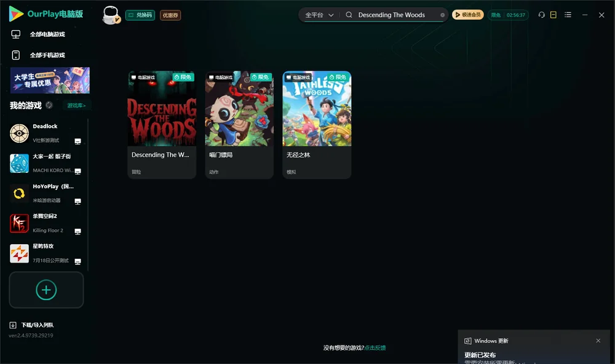Click the HoYoPlay launcher icon
The image size is (615, 364).
(x=19, y=193)
